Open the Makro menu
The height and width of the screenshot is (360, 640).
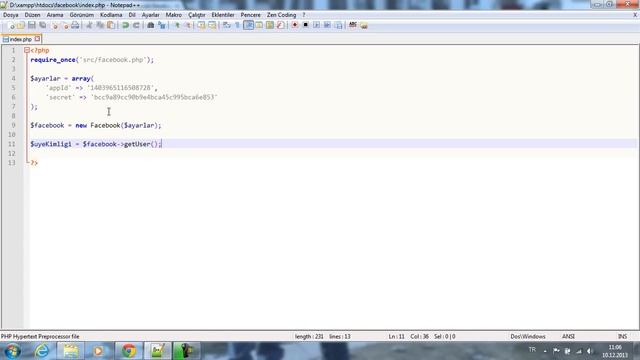pyautogui.click(x=173, y=15)
